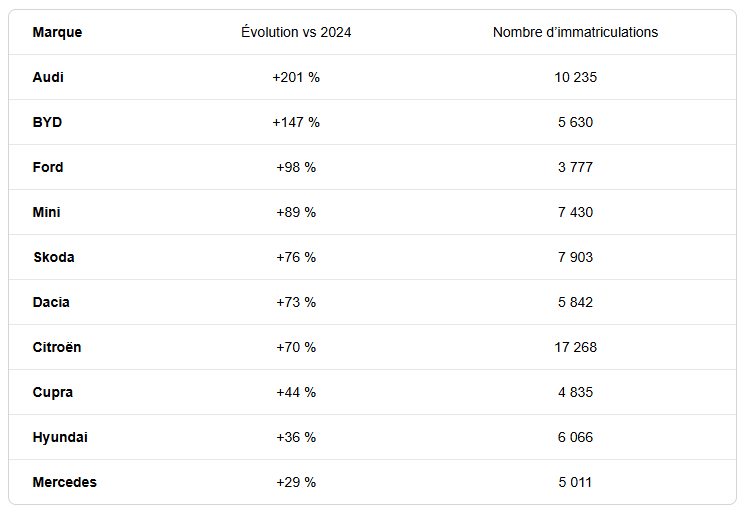Select the Dacia row label
This screenshot has height=512, width=746.
pos(51,302)
